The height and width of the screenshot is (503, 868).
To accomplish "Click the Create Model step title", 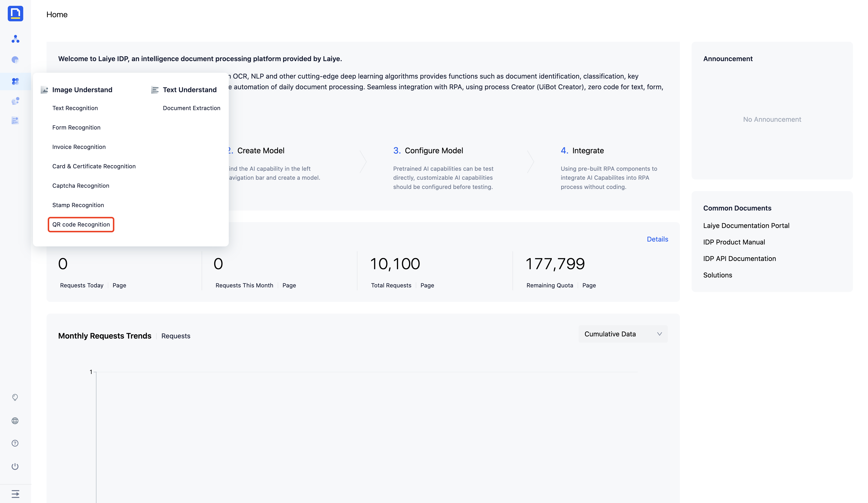I will [x=261, y=151].
